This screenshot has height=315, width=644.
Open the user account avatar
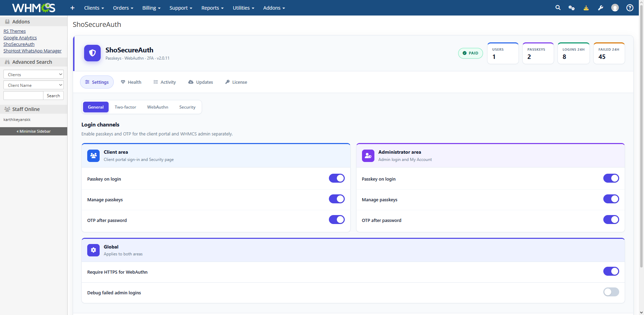615,8
